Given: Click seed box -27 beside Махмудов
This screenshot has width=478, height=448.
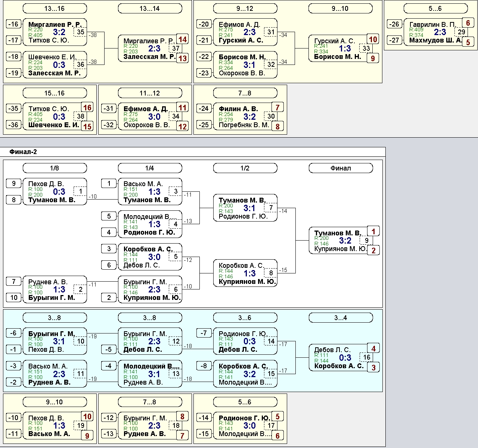Looking at the screenshot, I should click(x=394, y=40).
